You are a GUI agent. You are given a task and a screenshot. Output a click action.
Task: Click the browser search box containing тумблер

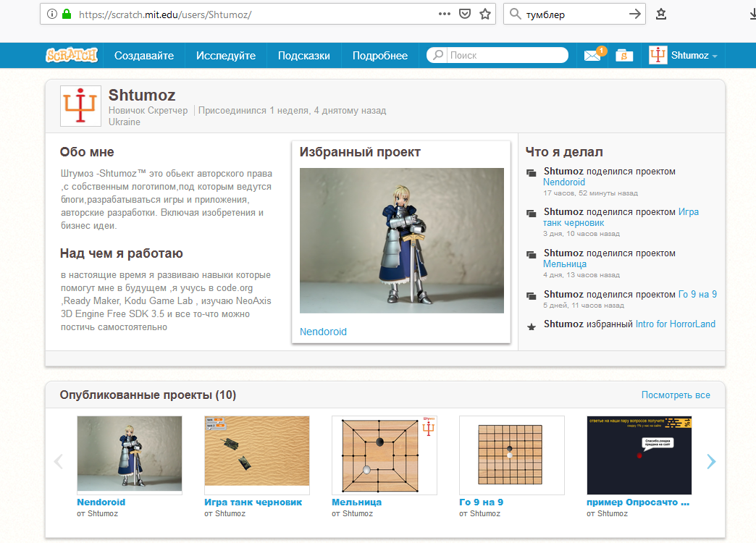click(574, 14)
